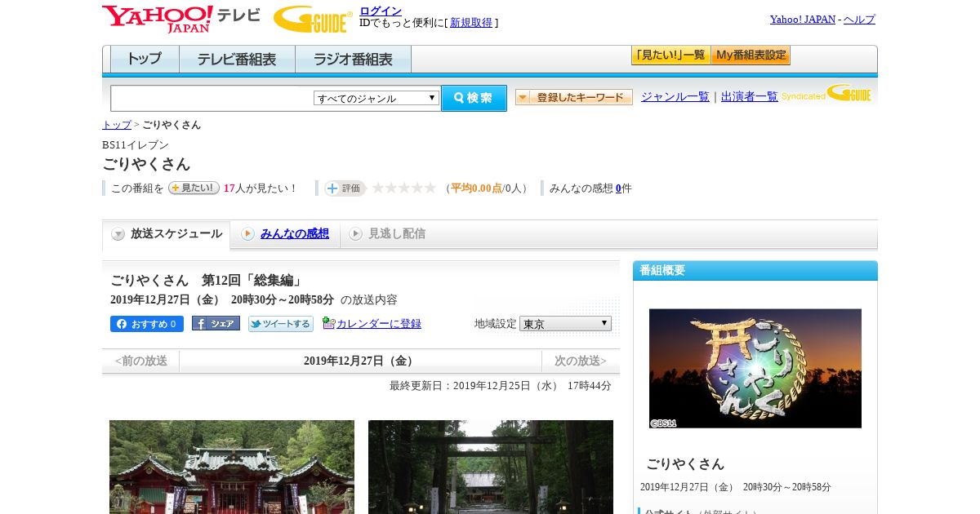Image resolution: width=980 pixels, height=514 pixels.
Task: Rate with the first star
Action: [x=378, y=188]
